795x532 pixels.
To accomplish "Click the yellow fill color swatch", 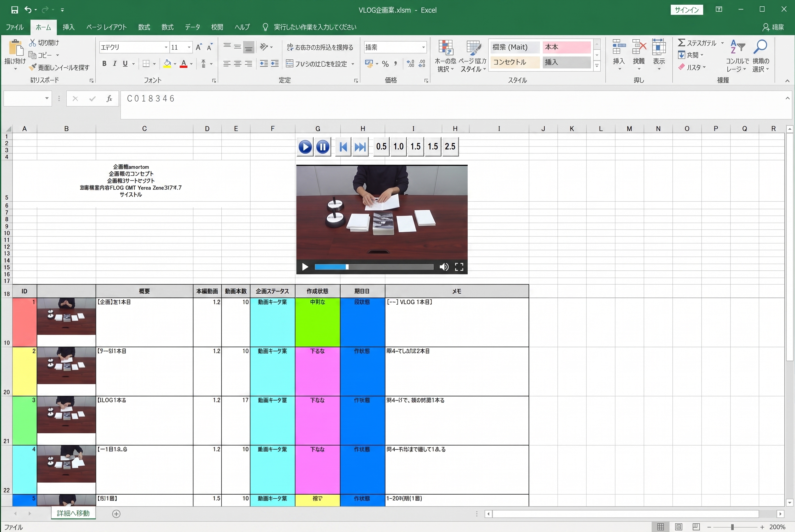I will (x=167, y=64).
